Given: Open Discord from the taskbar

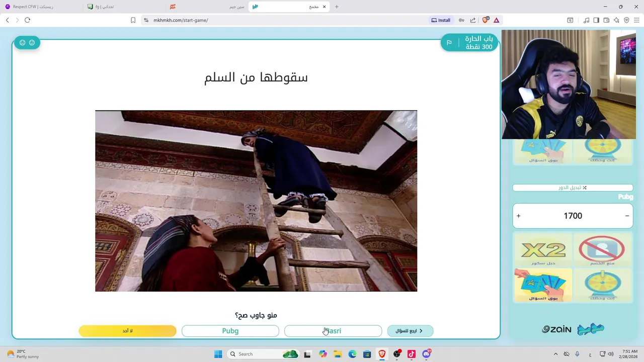Looking at the screenshot, I should click(x=427, y=354).
